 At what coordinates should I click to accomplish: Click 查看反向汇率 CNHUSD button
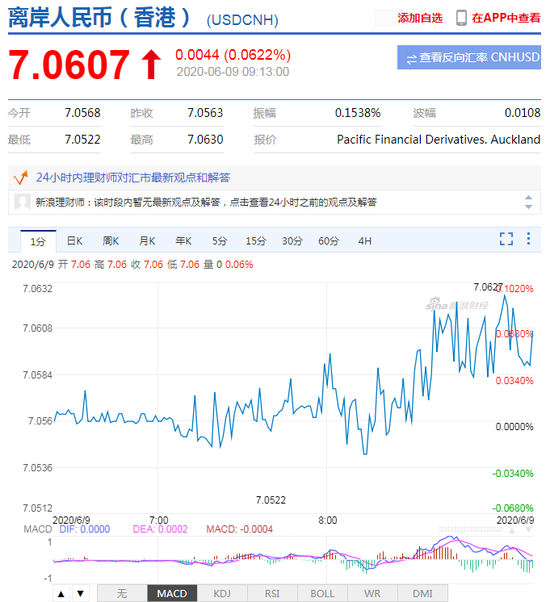(469, 57)
